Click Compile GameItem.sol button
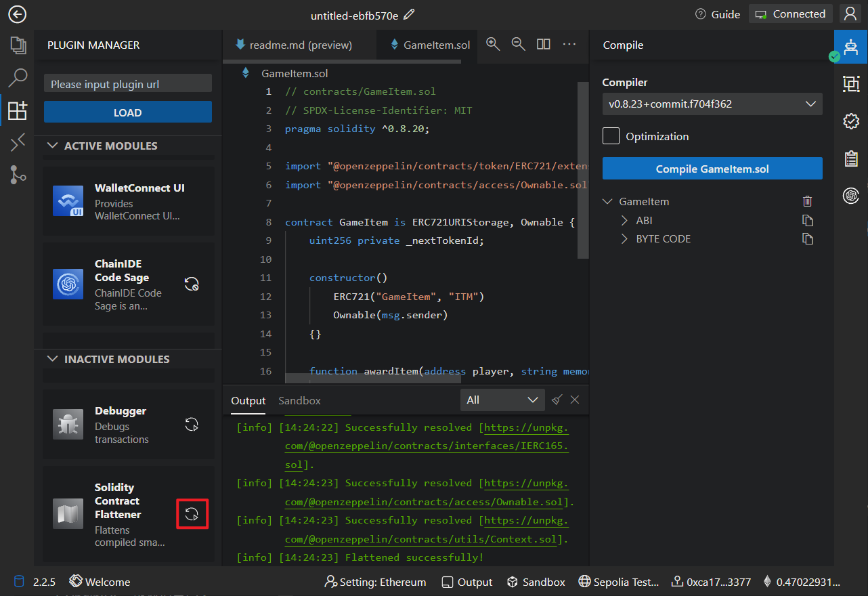868x596 pixels. coord(712,169)
